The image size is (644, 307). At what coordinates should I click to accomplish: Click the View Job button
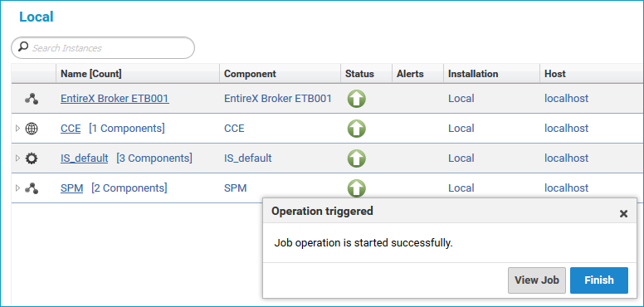tap(537, 280)
